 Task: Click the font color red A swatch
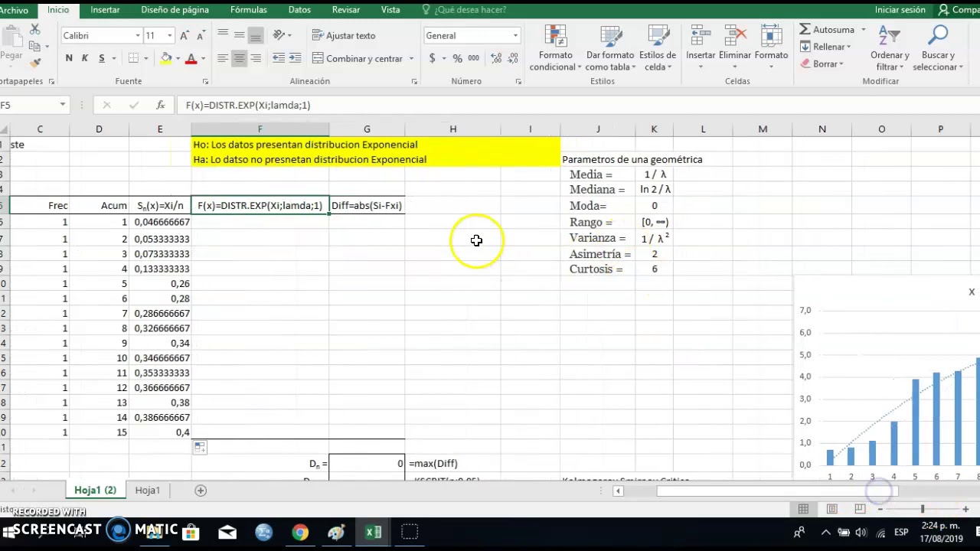(191, 59)
